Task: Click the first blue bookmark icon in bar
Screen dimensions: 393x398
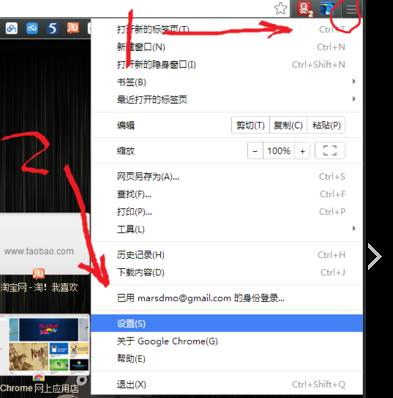Action: (11, 28)
